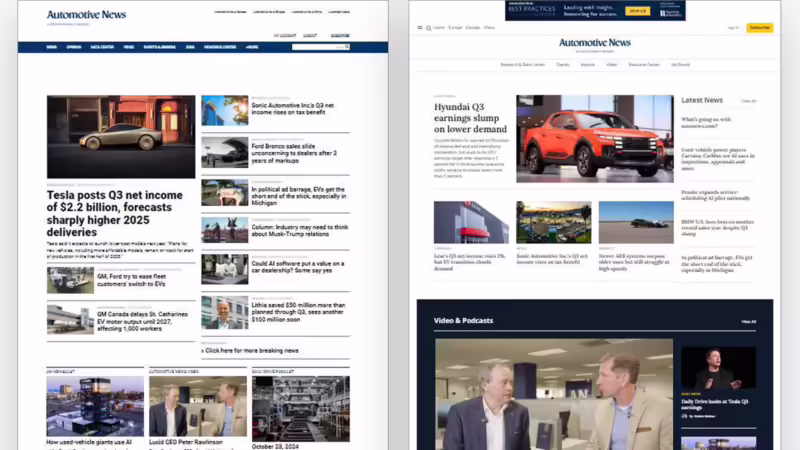800x450 pixels.
Task: Click View All next to Latest News
Action: 748,101
